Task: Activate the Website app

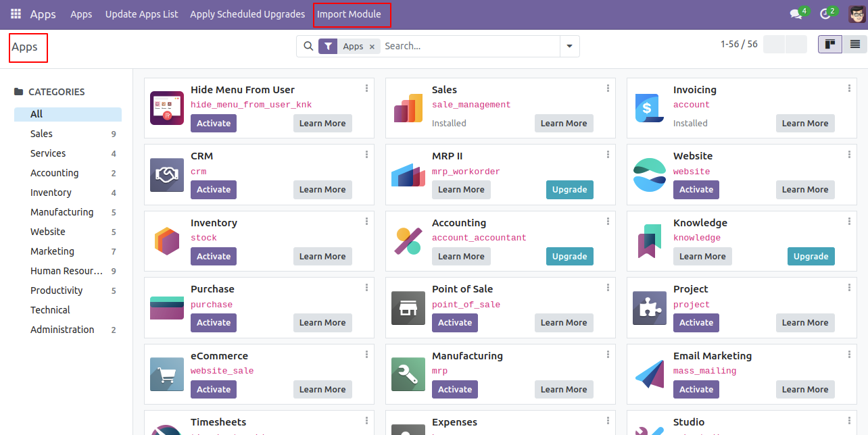Action: coord(696,190)
